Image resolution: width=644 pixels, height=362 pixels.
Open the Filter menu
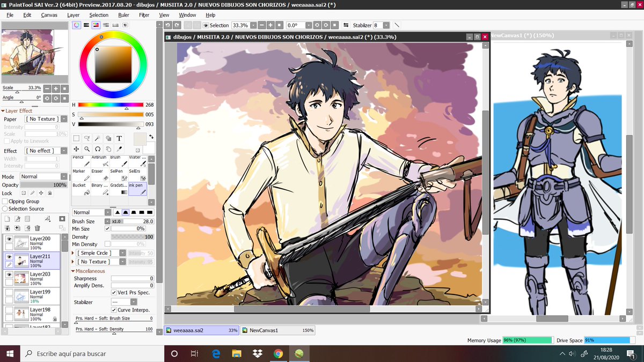tap(144, 15)
